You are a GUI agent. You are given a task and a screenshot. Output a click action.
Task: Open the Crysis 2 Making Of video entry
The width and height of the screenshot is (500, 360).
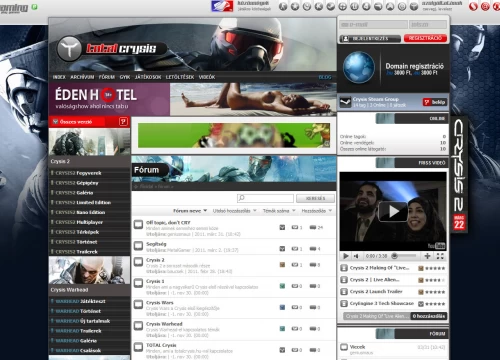coord(379,268)
